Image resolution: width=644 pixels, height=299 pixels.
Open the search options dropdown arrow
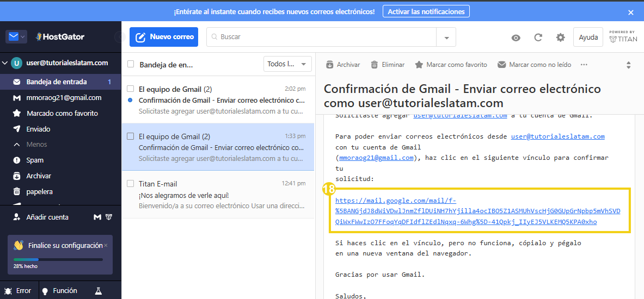coord(446,38)
